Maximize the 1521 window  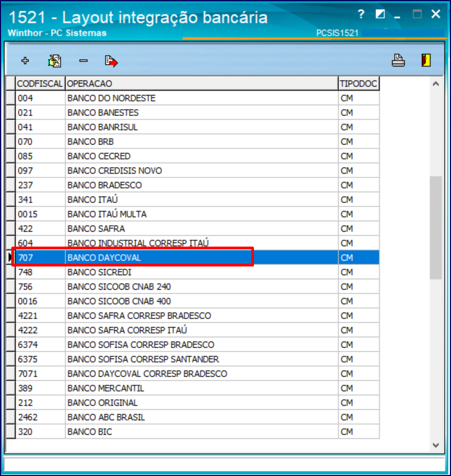click(x=417, y=14)
